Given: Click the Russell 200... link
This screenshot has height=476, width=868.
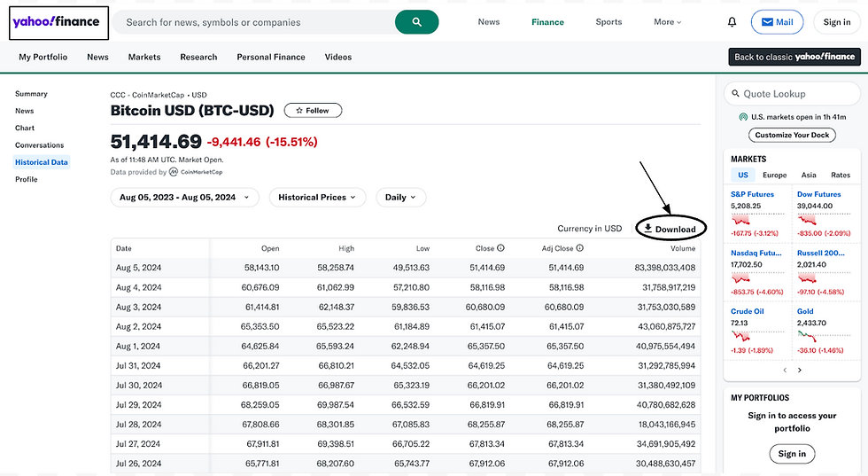Looking at the screenshot, I should (x=821, y=254).
